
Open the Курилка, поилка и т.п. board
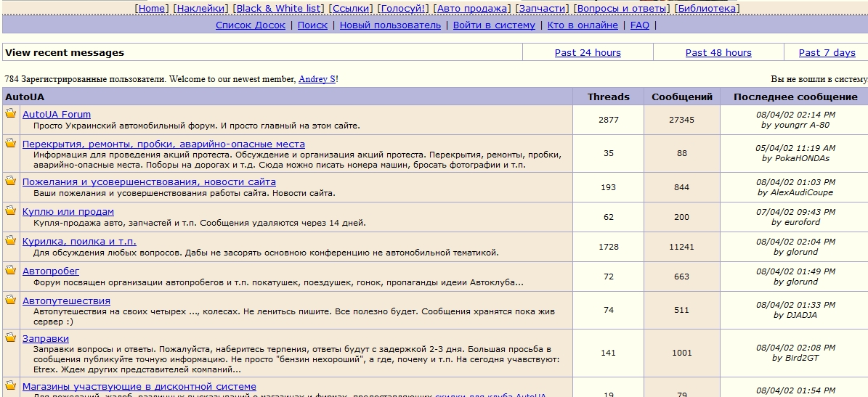[x=79, y=241]
